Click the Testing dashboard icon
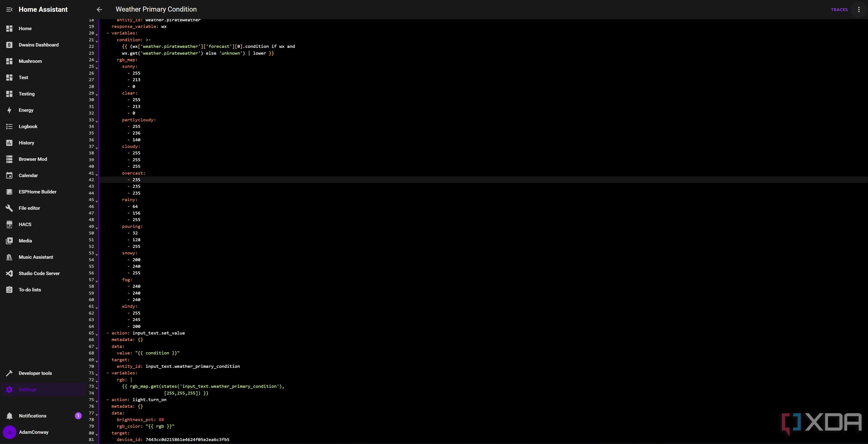 coord(10,94)
